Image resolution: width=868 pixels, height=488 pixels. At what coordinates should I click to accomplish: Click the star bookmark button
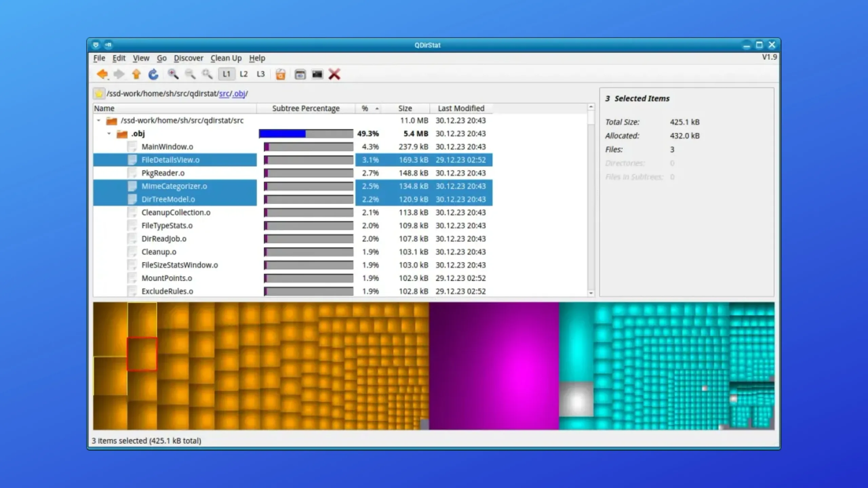(x=99, y=94)
